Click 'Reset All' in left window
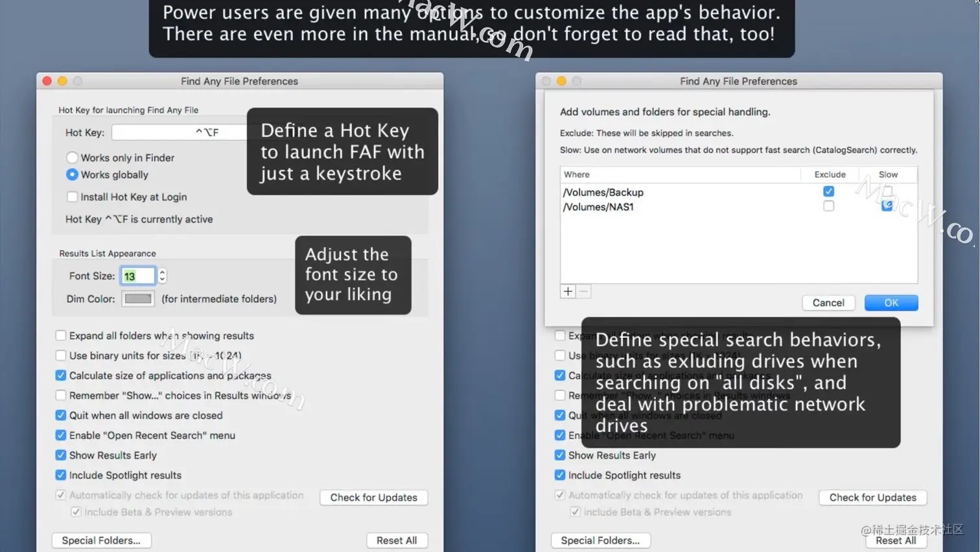Image resolution: width=980 pixels, height=552 pixels. click(x=397, y=540)
